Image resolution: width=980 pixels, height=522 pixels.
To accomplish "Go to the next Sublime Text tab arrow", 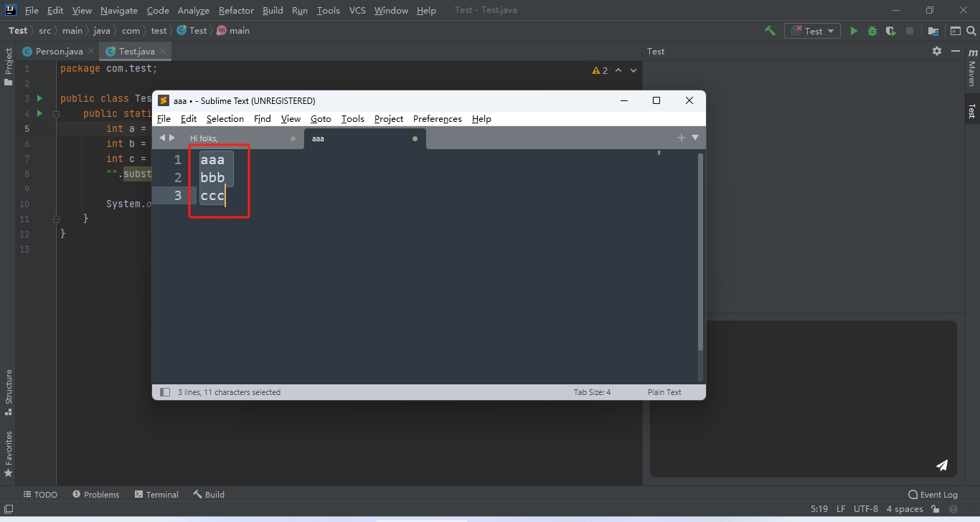I will click(x=171, y=138).
